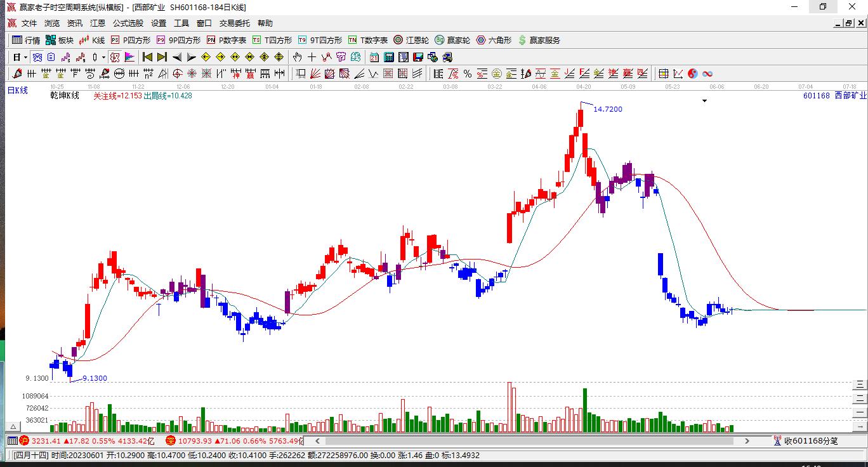The image size is (868, 467).
Task: Open the 板块 sector panel
Action: coord(58,40)
